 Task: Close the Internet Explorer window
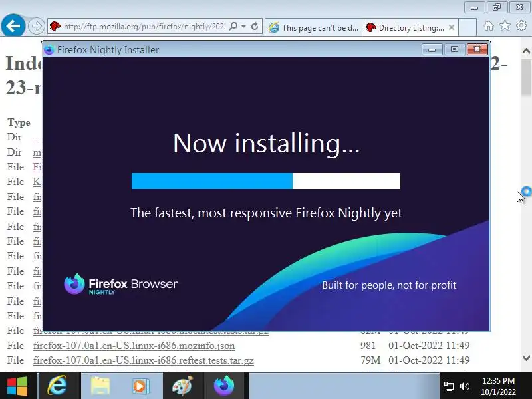click(x=519, y=7)
